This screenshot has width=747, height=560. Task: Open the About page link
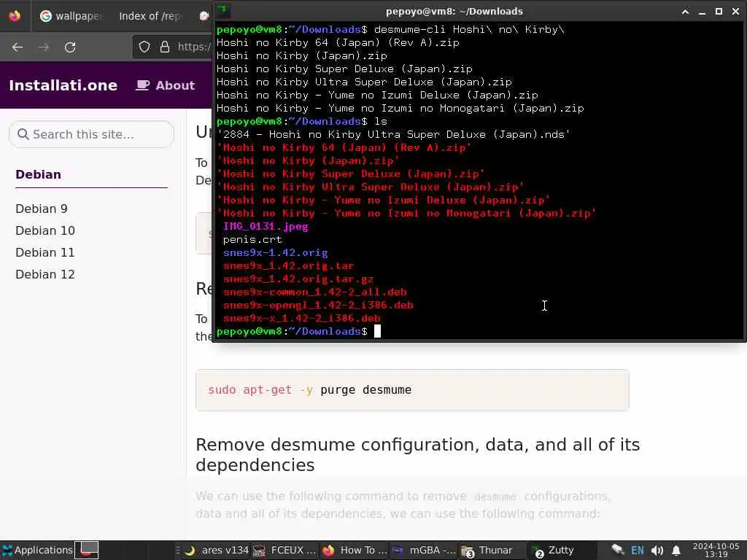166,85
